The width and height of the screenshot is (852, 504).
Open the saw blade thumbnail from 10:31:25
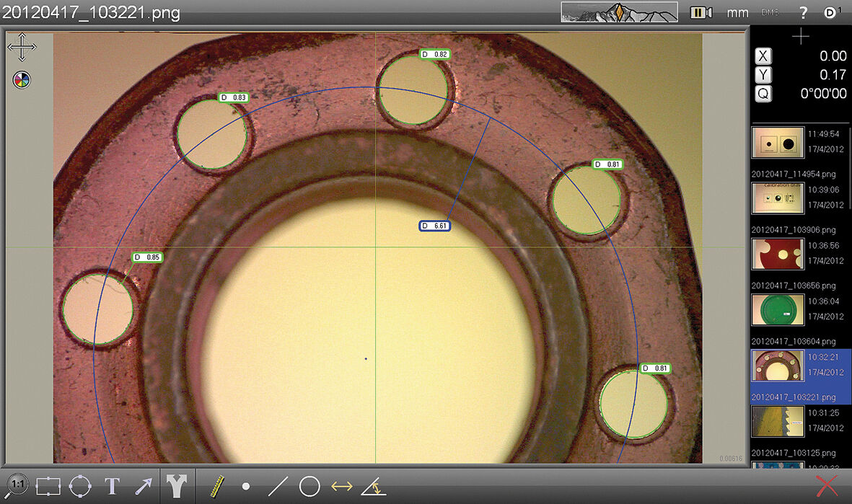(778, 421)
